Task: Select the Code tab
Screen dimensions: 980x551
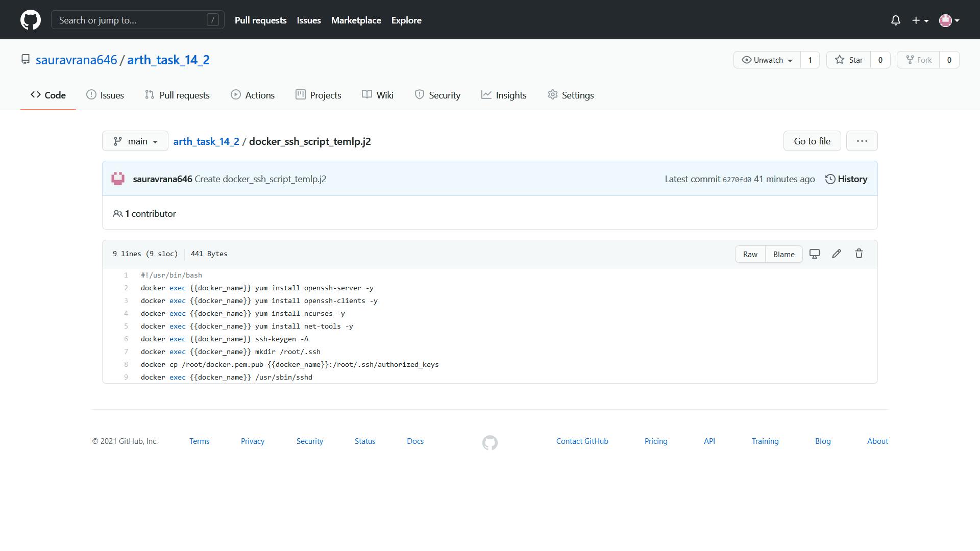Action: pos(48,95)
